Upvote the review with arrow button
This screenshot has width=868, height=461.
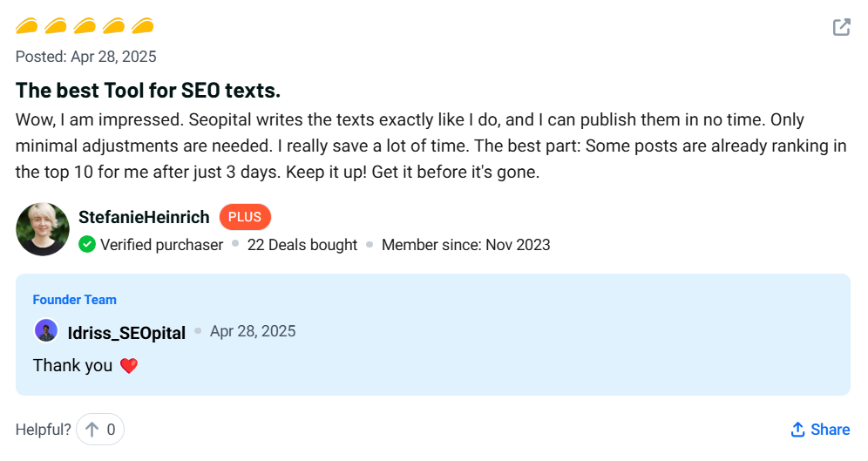92,430
